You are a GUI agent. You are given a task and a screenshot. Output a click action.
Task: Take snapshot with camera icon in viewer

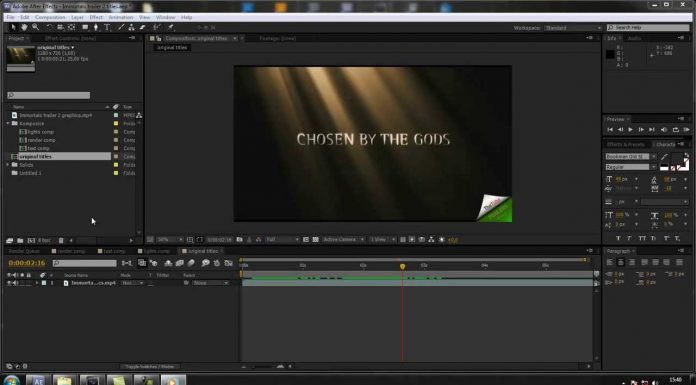pos(240,239)
